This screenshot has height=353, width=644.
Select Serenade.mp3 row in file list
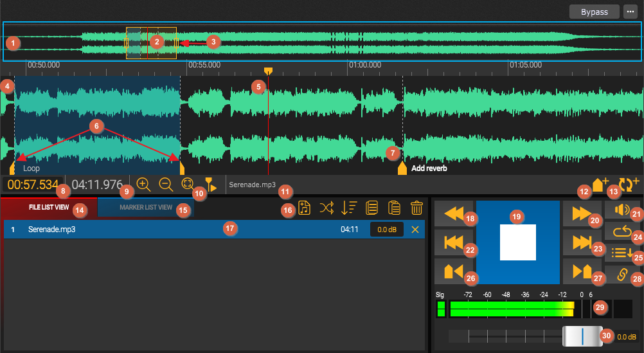[x=215, y=230]
